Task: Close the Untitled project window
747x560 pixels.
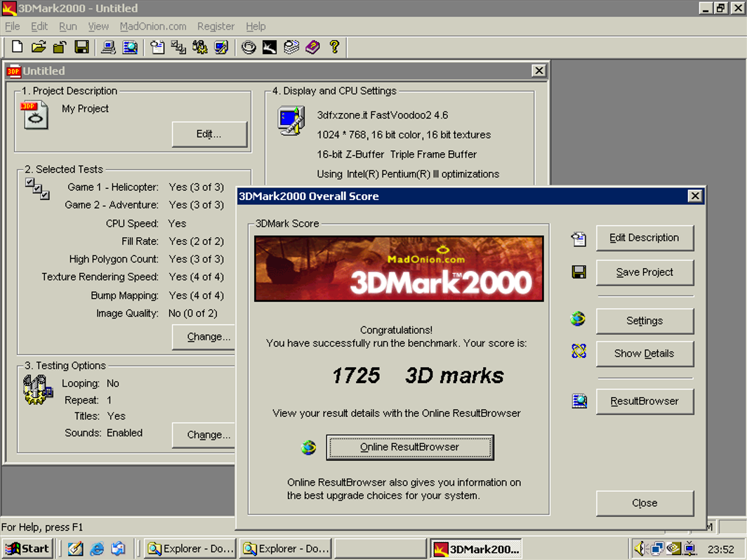Action: click(538, 71)
